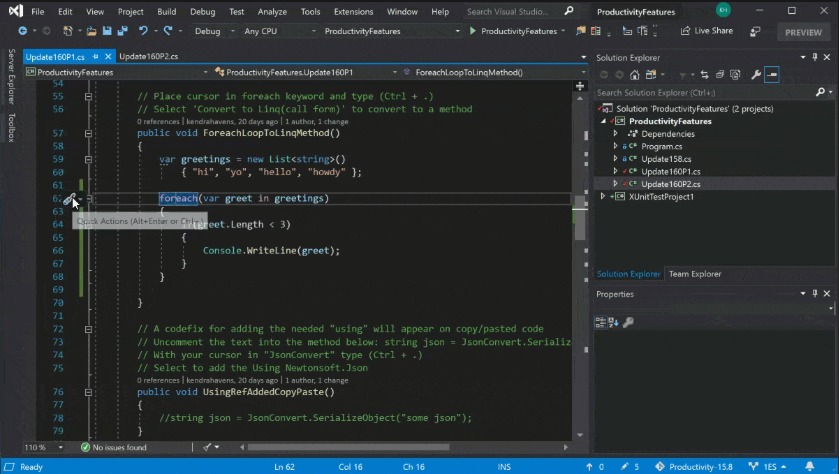Image resolution: width=839 pixels, height=474 pixels.
Task: Click the Navigate Backward arrow in the toolbar
Action: [x=22, y=31]
